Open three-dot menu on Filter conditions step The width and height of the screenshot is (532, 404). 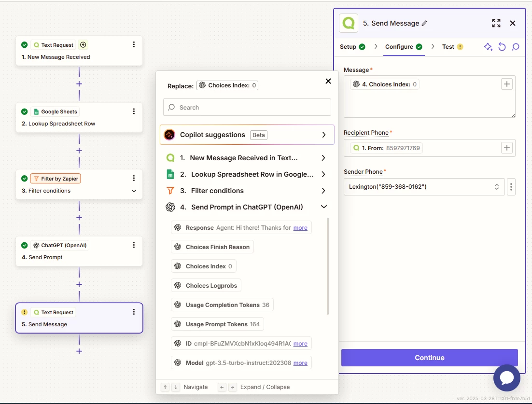click(134, 178)
